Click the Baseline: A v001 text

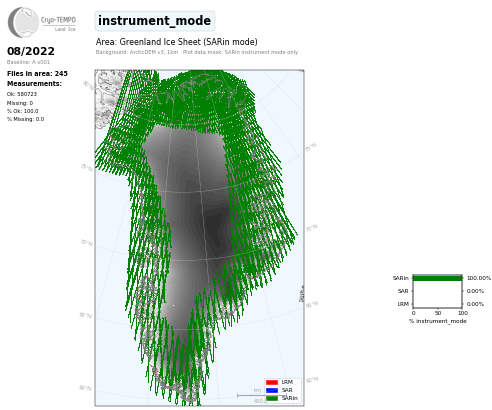click(28, 62)
